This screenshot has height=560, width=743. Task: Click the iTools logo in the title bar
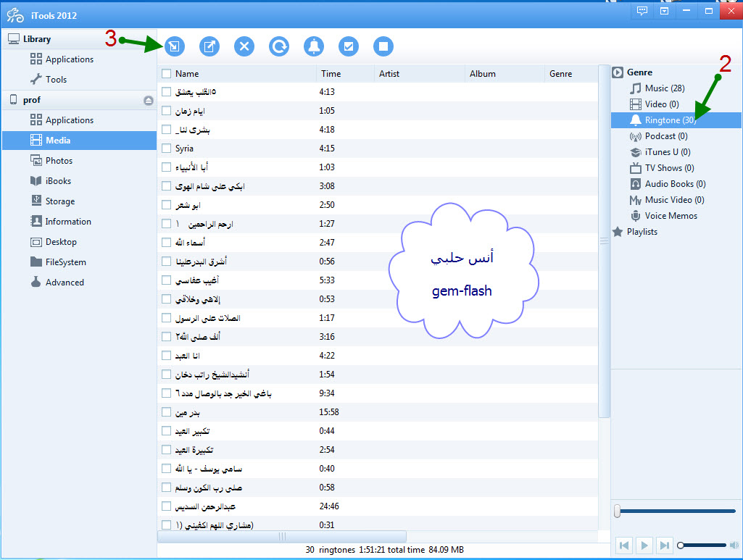pyautogui.click(x=15, y=15)
